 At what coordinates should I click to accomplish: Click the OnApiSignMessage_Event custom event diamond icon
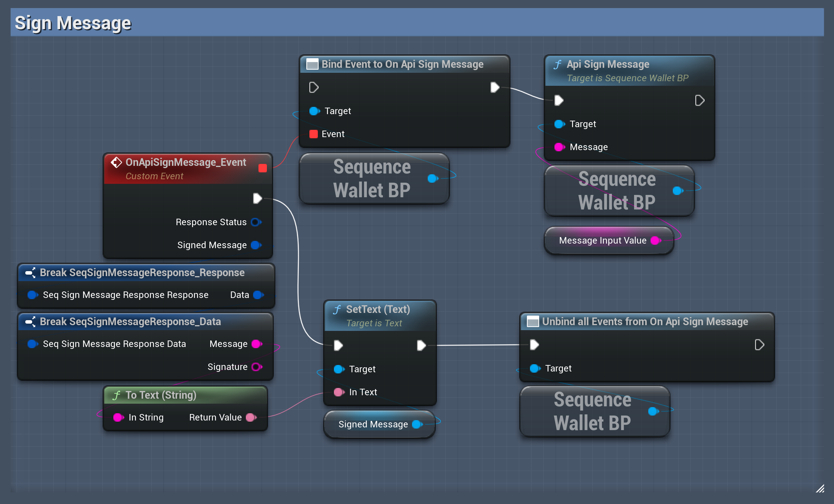pyautogui.click(x=116, y=162)
